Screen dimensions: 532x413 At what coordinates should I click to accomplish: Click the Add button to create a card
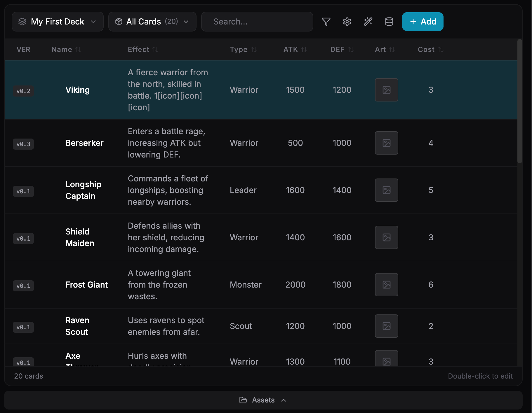pyautogui.click(x=422, y=21)
